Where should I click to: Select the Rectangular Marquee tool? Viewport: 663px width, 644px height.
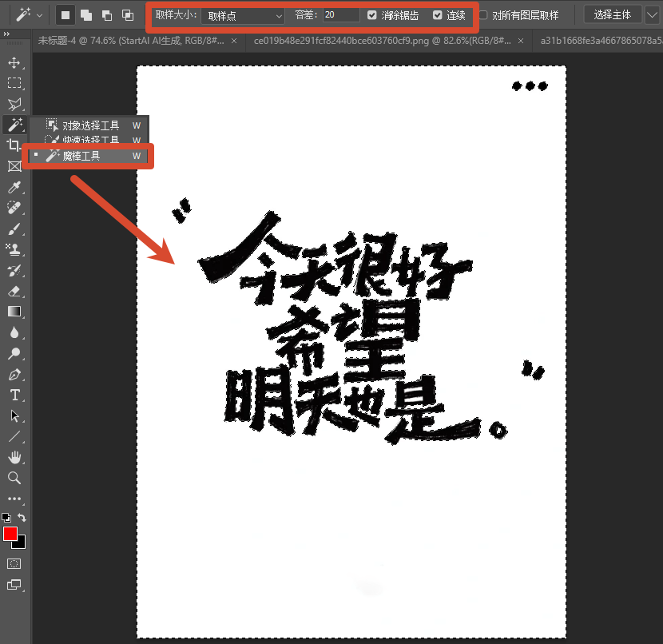coord(14,83)
